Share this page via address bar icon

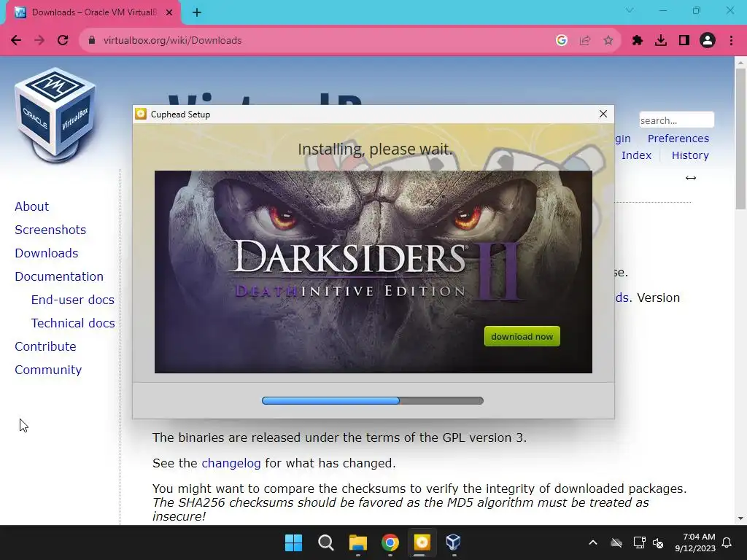(585, 41)
